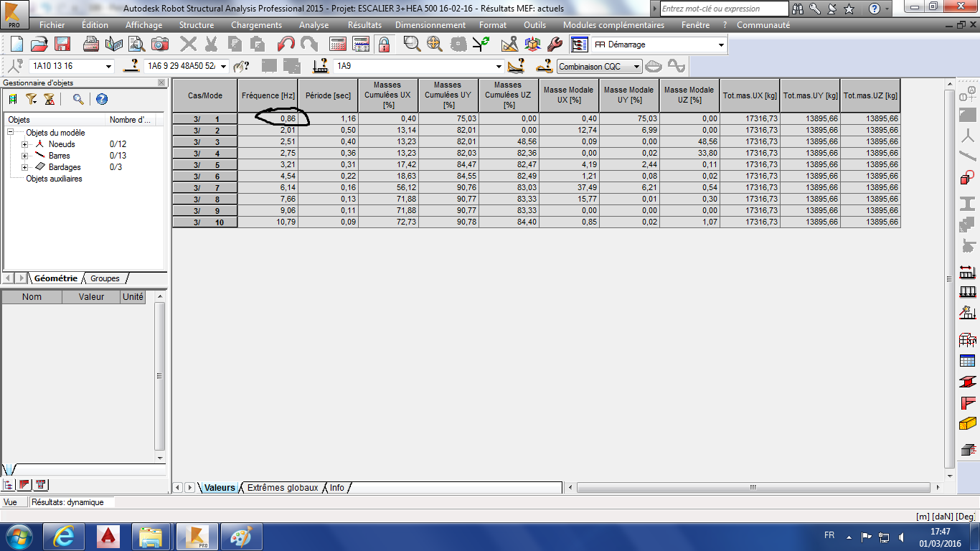Switch to the Extrêmes globaux tab
Screen dimensions: 980x551
[282, 488]
